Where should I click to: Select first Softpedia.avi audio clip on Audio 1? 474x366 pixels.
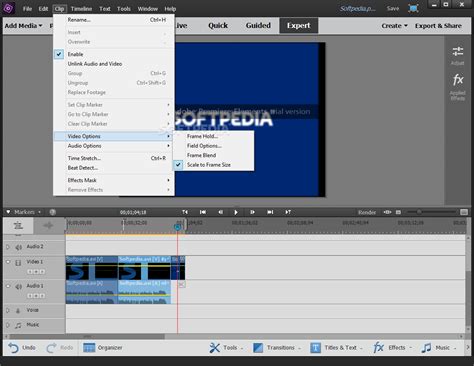point(92,292)
